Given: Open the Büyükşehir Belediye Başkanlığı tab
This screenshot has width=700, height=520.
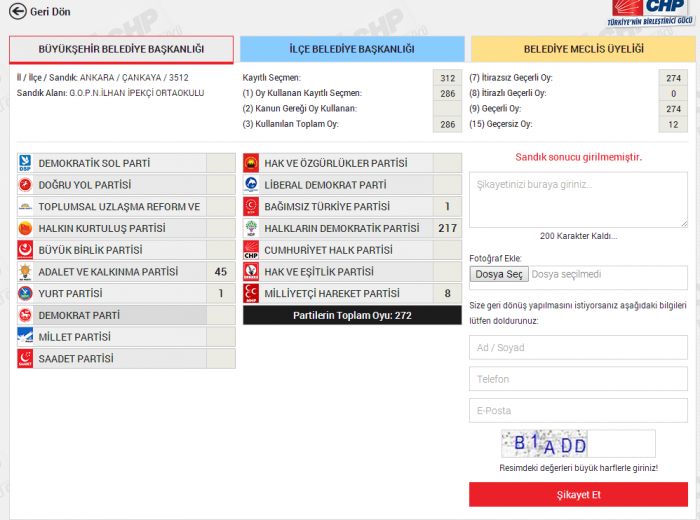Looking at the screenshot, I should click(121, 49).
